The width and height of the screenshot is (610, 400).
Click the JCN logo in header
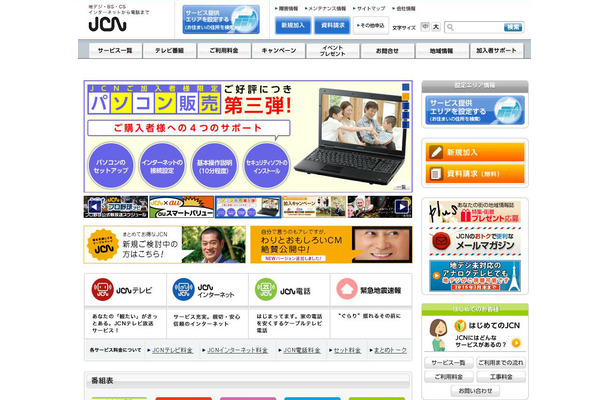pos(107,25)
